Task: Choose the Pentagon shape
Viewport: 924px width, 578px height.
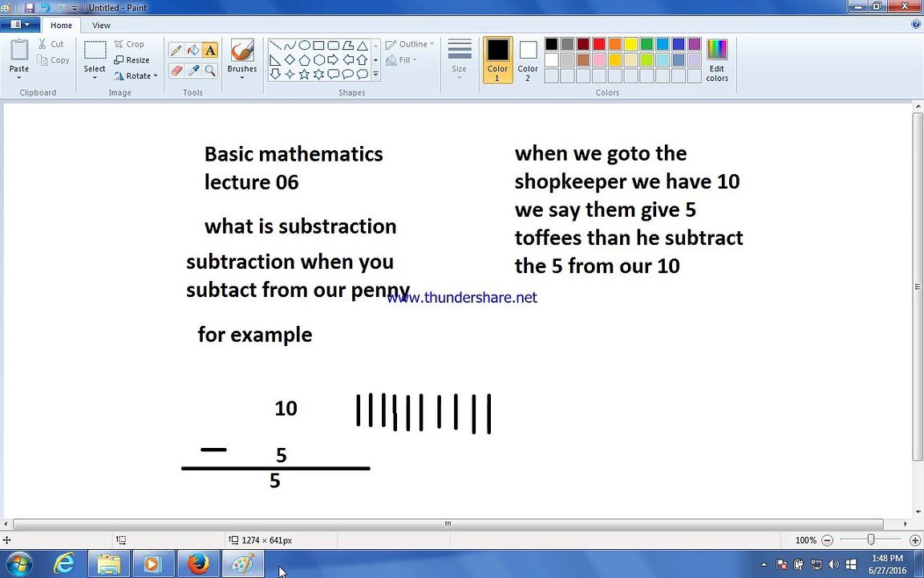Action: pos(304,59)
